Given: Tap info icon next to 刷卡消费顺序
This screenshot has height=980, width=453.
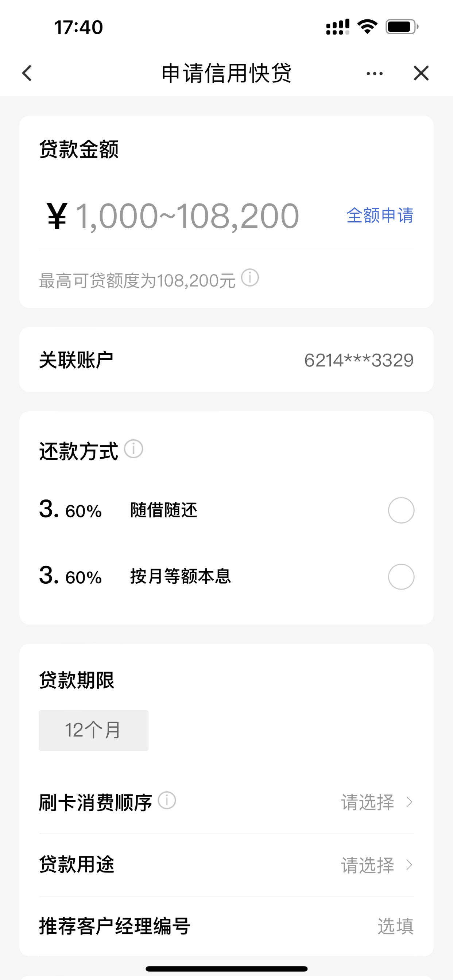Looking at the screenshot, I should click(x=167, y=800).
